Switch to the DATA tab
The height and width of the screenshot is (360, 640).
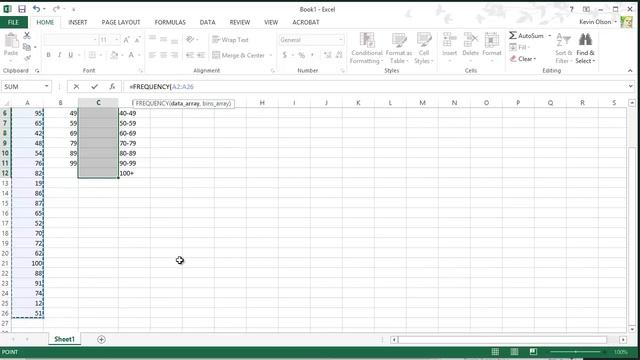click(207, 22)
